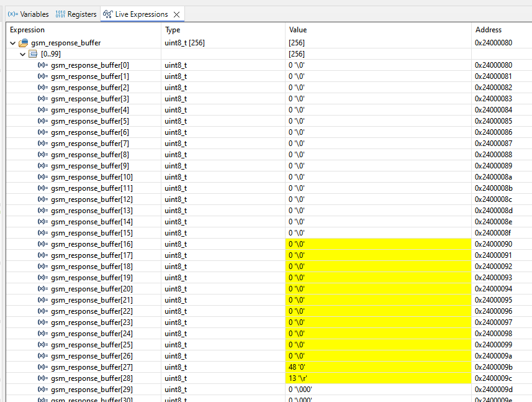Image resolution: width=532 pixels, height=402 pixels.
Task: Select gsm_response_buffer[27] row
Action: pyautogui.click(x=269, y=368)
